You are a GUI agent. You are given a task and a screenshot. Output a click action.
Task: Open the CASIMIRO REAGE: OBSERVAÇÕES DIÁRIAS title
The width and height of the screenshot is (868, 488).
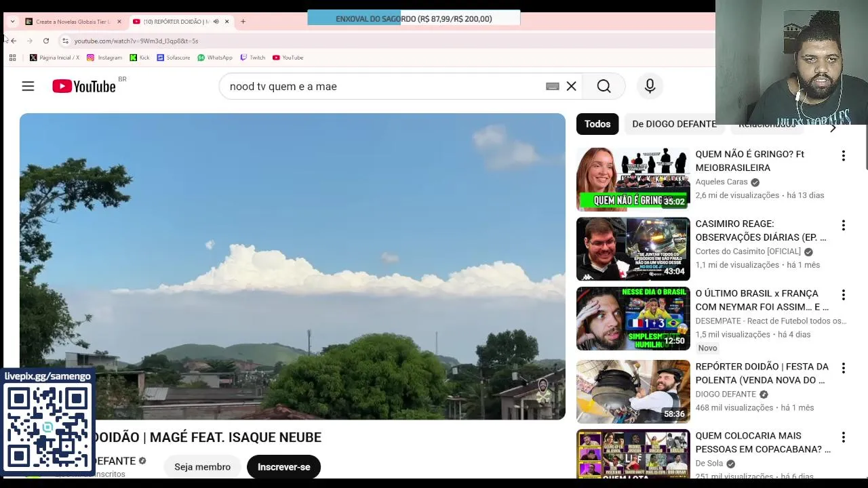(761, 230)
